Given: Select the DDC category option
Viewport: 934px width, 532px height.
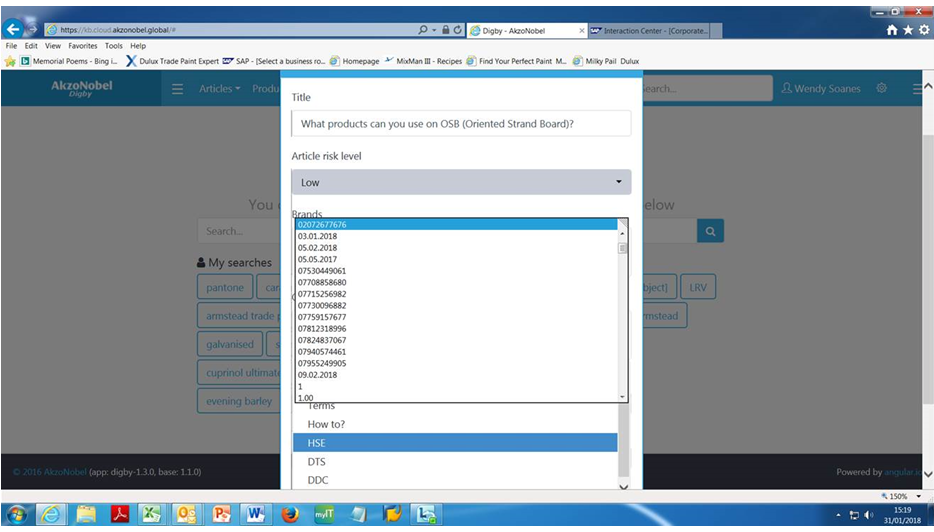Looking at the screenshot, I should [455, 480].
